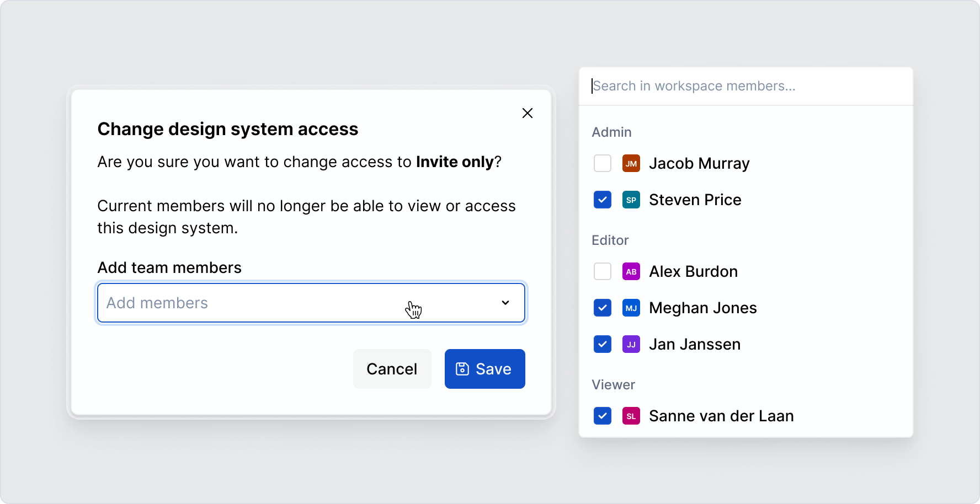
Task: Uncheck Meghan Jones under Editor
Action: click(x=603, y=308)
